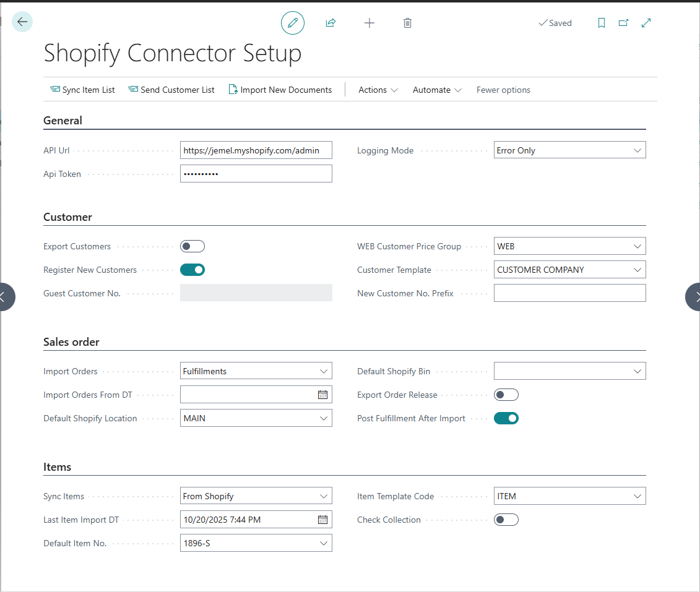Click the expand to full-screen arrows icon
The height and width of the screenshot is (592, 700).
point(646,23)
